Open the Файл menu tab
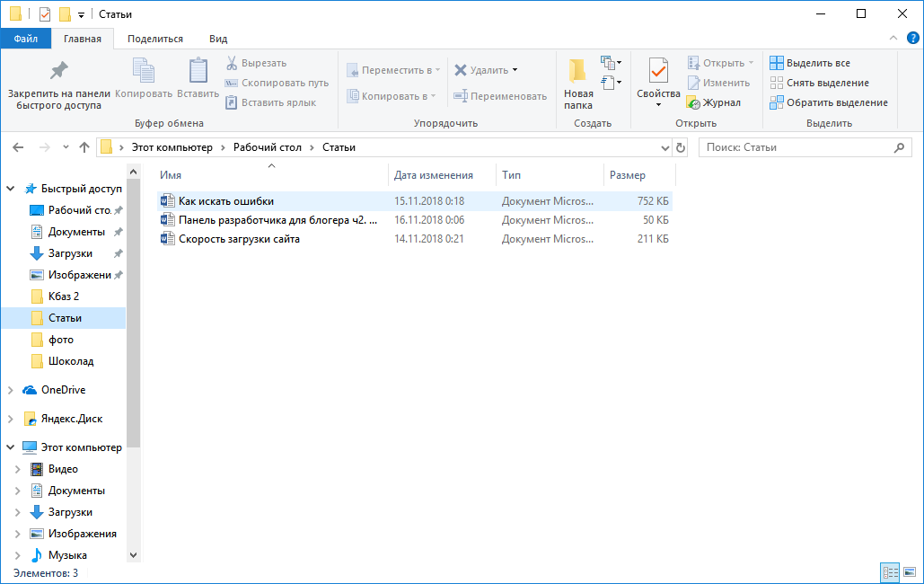The height and width of the screenshot is (584, 924). (x=26, y=39)
